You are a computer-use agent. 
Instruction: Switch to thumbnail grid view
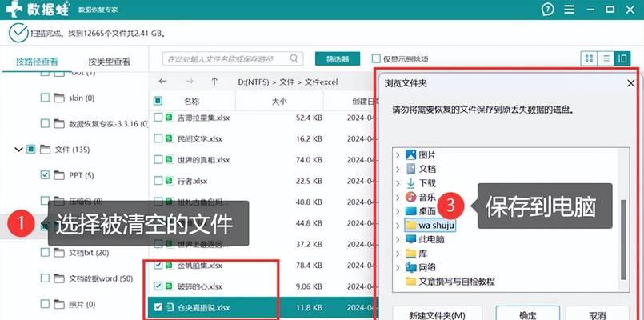589,58
